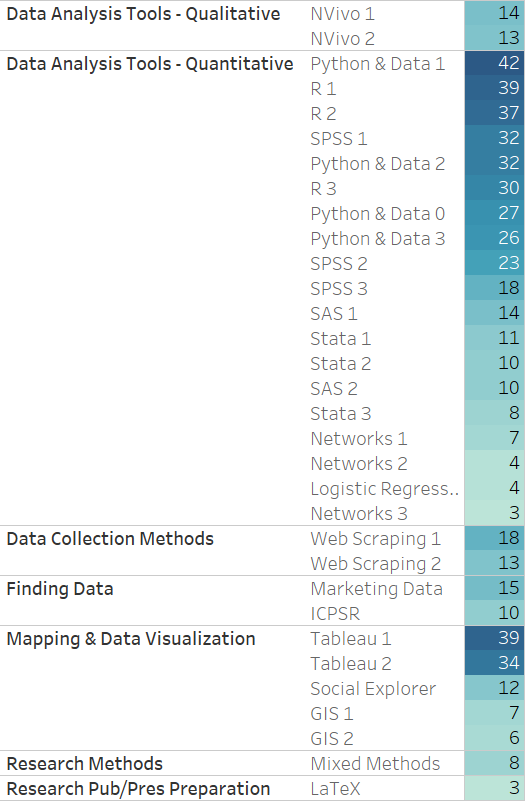Click the 'SAS 2' row label
This screenshot has width=525, height=801.
(x=334, y=389)
